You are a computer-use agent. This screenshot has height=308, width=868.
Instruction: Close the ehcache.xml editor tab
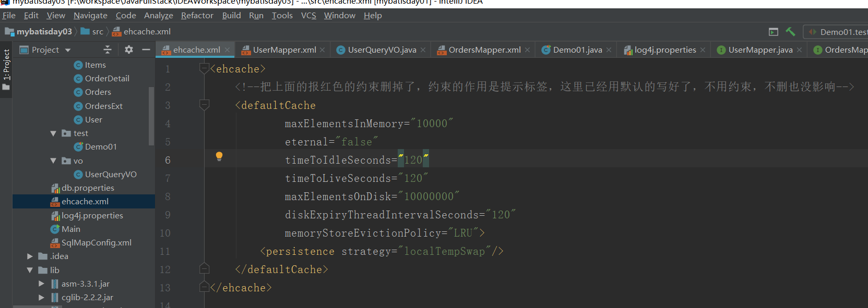[x=228, y=50]
